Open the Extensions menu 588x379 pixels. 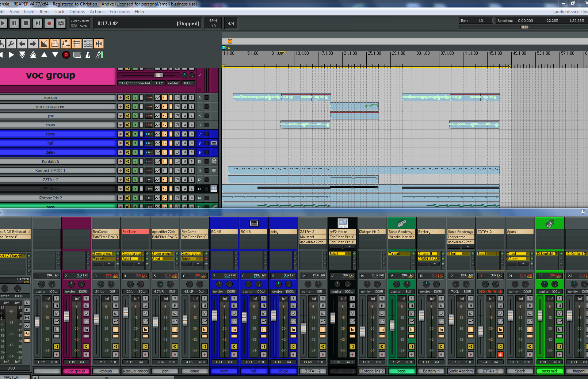click(119, 12)
